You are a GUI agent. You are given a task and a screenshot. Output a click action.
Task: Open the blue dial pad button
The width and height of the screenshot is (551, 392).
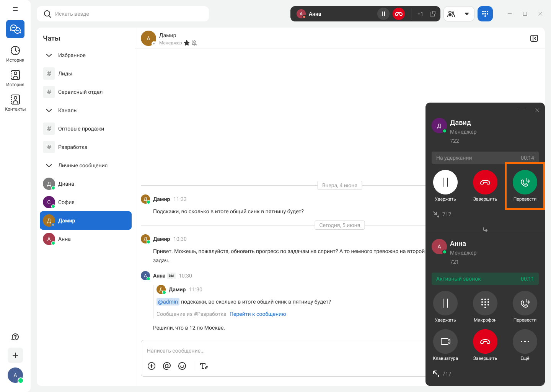(485, 14)
